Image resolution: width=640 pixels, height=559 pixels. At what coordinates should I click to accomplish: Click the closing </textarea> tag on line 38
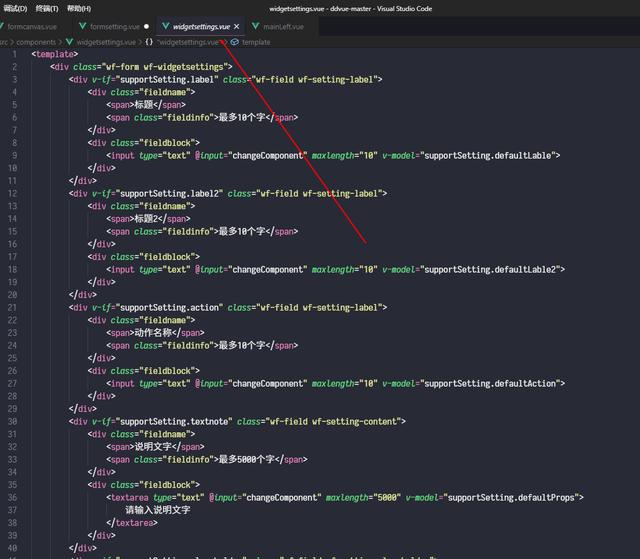(x=132, y=523)
